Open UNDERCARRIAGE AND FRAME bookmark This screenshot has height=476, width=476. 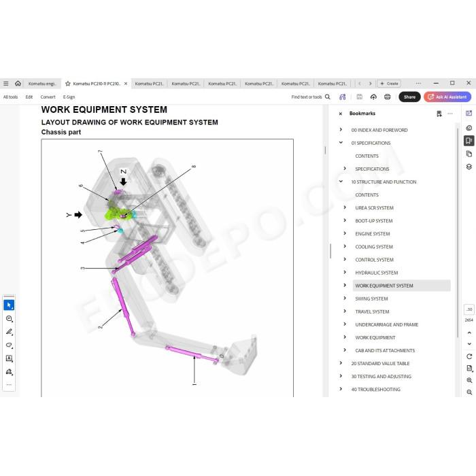(387, 324)
